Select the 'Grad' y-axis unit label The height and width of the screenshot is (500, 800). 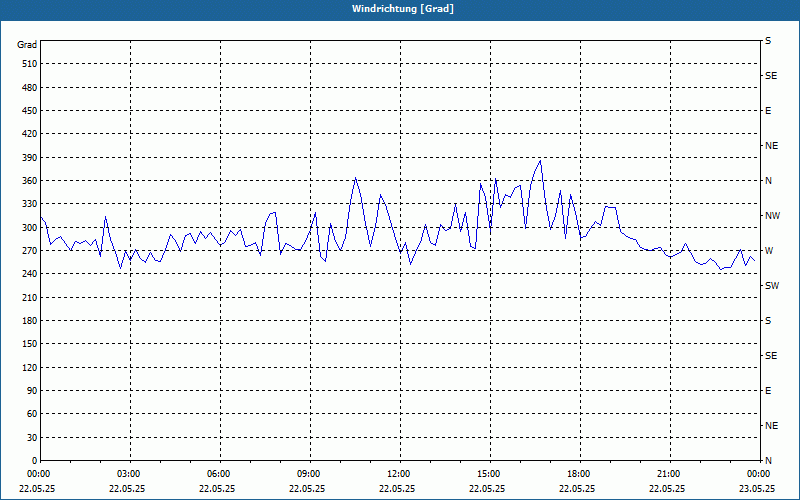(27, 45)
